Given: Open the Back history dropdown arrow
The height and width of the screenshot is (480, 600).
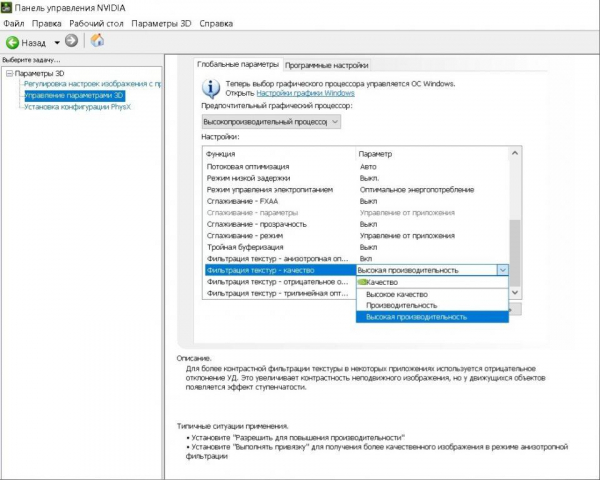Looking at the screenshot, I should point(57,42).
